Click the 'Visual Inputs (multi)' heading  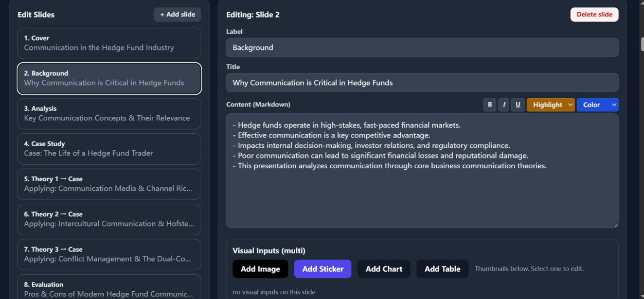[269, 251]
